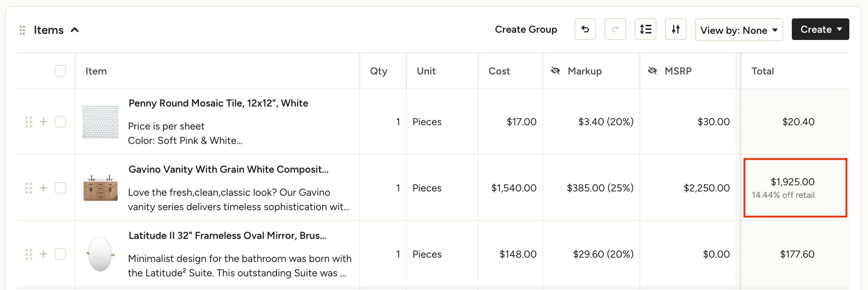Toggle Markup column visibility eye icon

point(555,71)
